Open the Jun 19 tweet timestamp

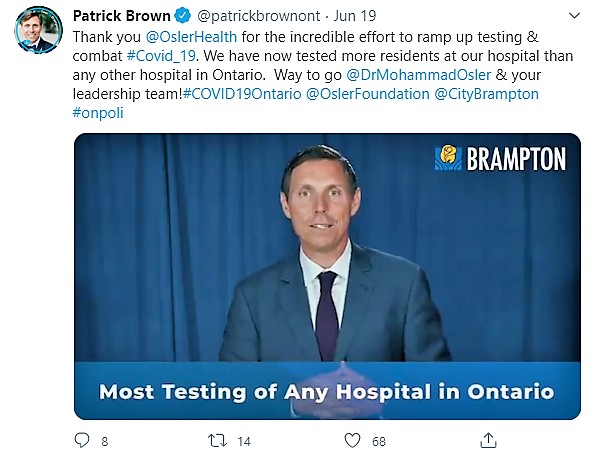click(x=355, y=16)
